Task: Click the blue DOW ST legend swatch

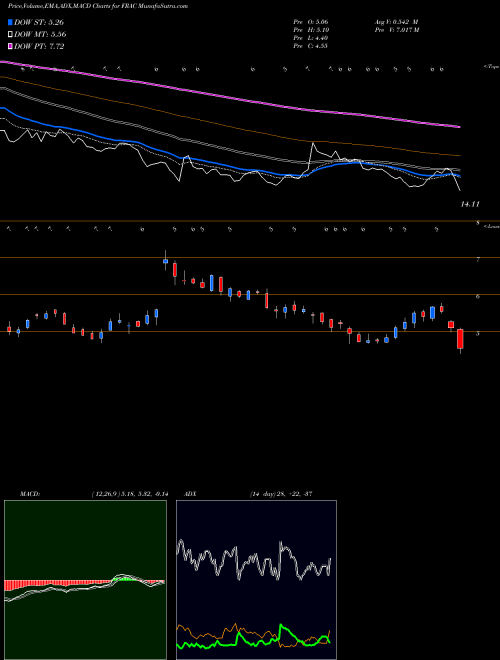Action: 10,22
